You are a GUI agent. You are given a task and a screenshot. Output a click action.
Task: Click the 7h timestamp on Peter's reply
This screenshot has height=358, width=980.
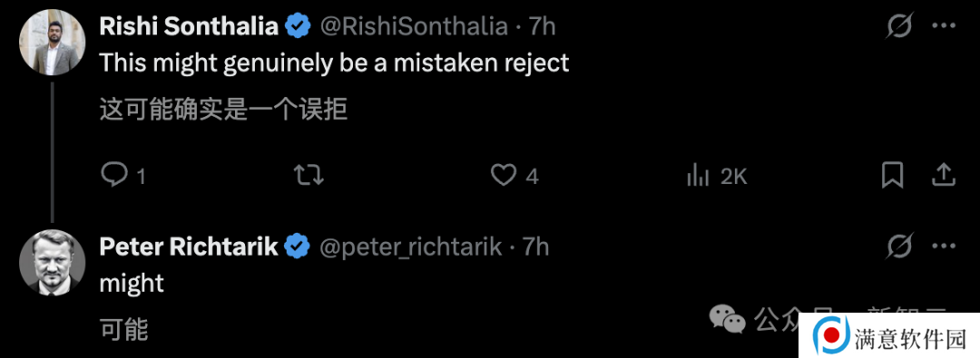pyautogui.click(x=535, y=247)
